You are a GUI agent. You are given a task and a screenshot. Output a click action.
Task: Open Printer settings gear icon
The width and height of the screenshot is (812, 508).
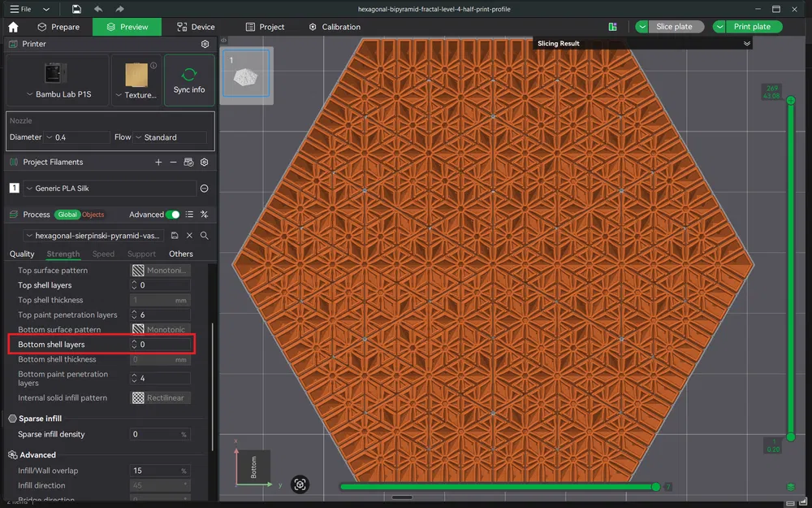point(205,44)
